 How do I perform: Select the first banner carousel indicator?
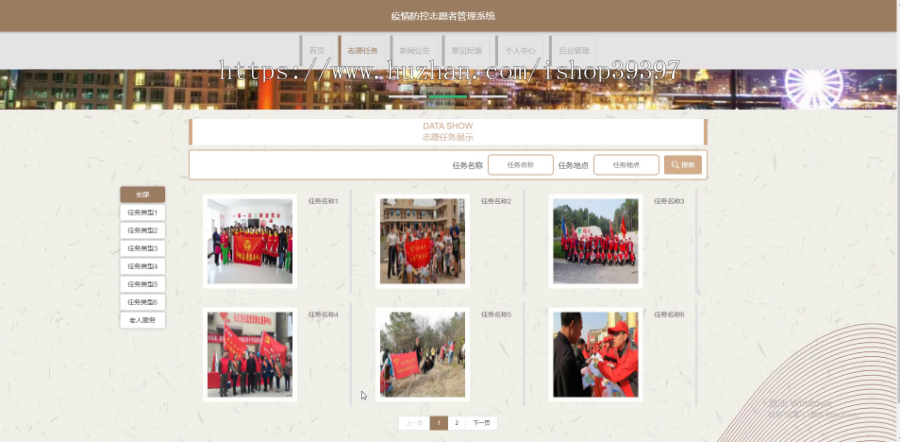click(407, 96)
